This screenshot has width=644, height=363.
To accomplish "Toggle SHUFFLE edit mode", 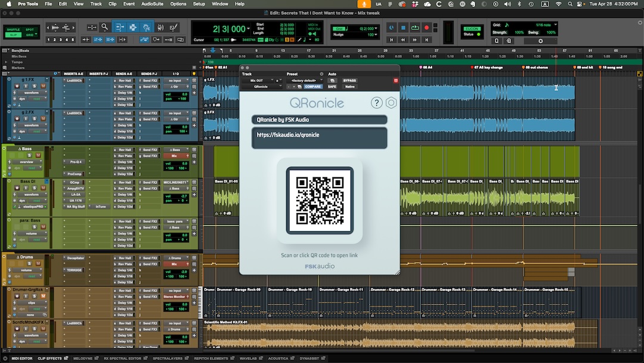I will 13,30.
